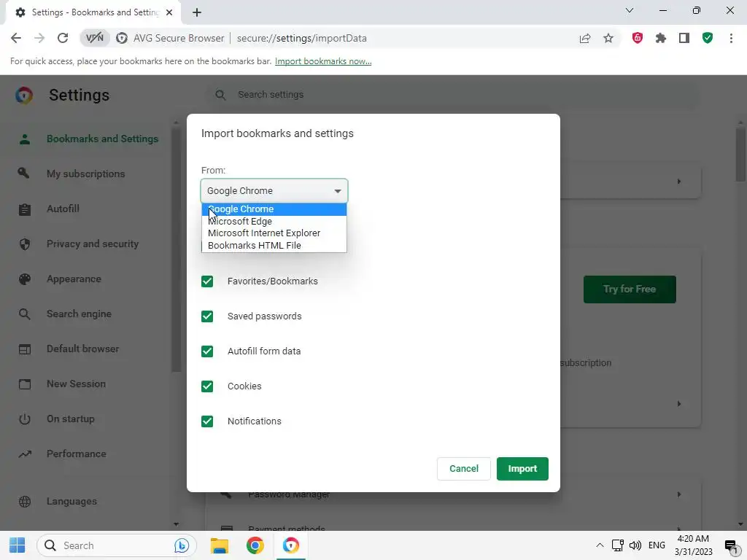Viewport: 747px width, 560px height.
Task: Expand row arrow below the subscription text
Action: 679,404
